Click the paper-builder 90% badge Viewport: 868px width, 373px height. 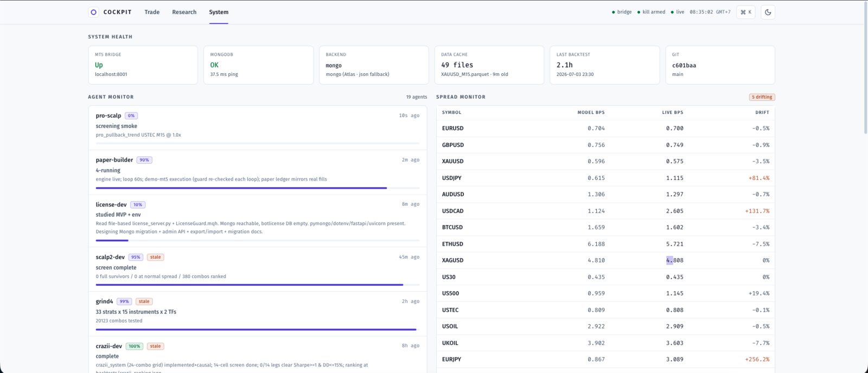click(144, 160)
